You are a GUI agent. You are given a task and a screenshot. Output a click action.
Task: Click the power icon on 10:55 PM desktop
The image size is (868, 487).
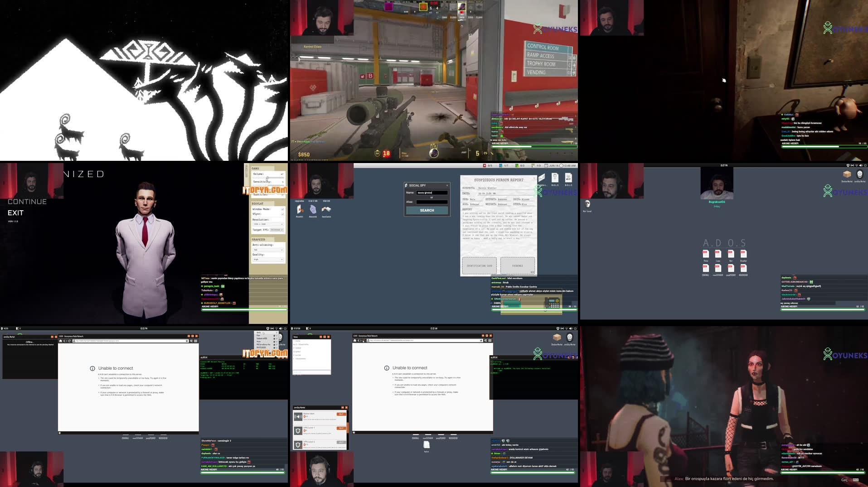pyautogui.click(x=285, y=328)
